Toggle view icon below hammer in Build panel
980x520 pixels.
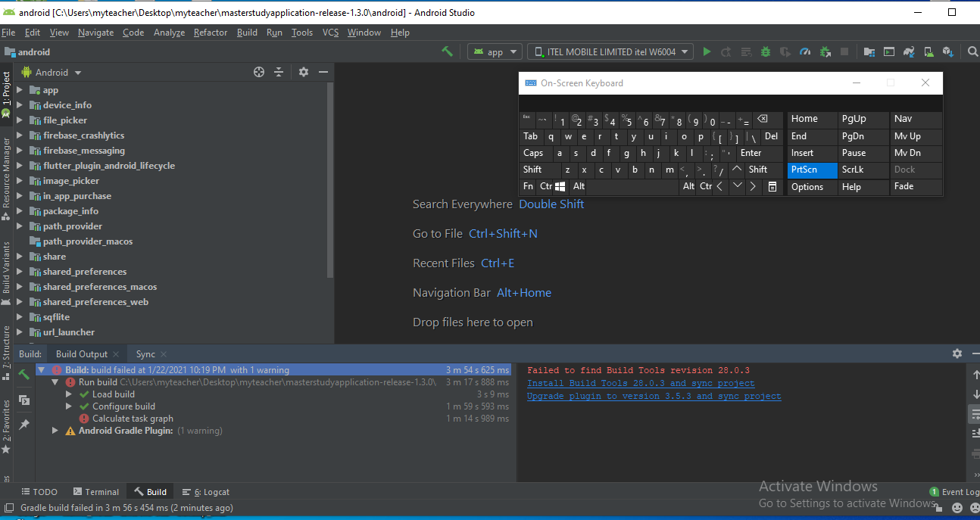point(24,400)
